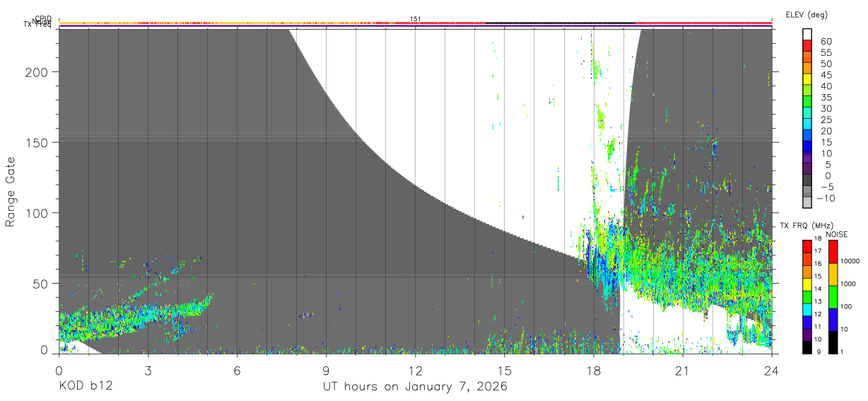Click the '40' value on the ELEV scale
Screen dimensions: 868x401
tap(826, 86)
